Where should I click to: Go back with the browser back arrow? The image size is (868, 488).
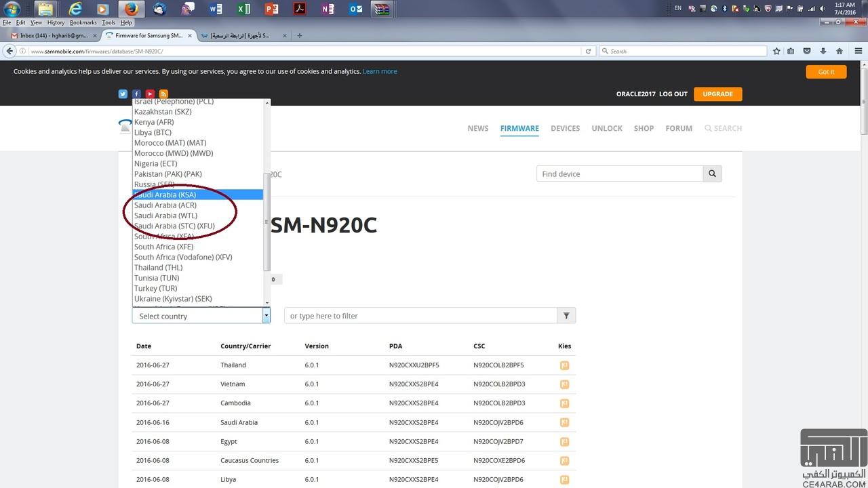9,51
